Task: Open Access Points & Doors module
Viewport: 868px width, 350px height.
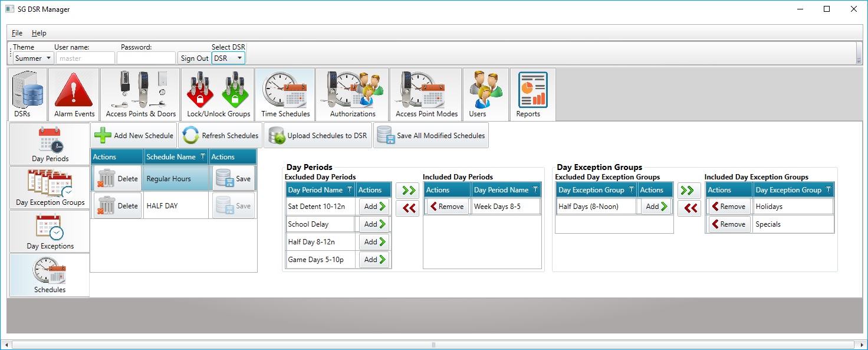Action: [140, 94]
